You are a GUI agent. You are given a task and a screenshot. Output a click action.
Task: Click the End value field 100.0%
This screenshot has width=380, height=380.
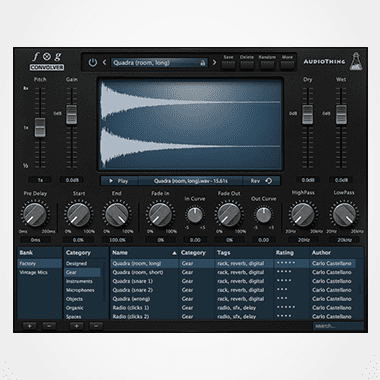[x=117, y=240]
